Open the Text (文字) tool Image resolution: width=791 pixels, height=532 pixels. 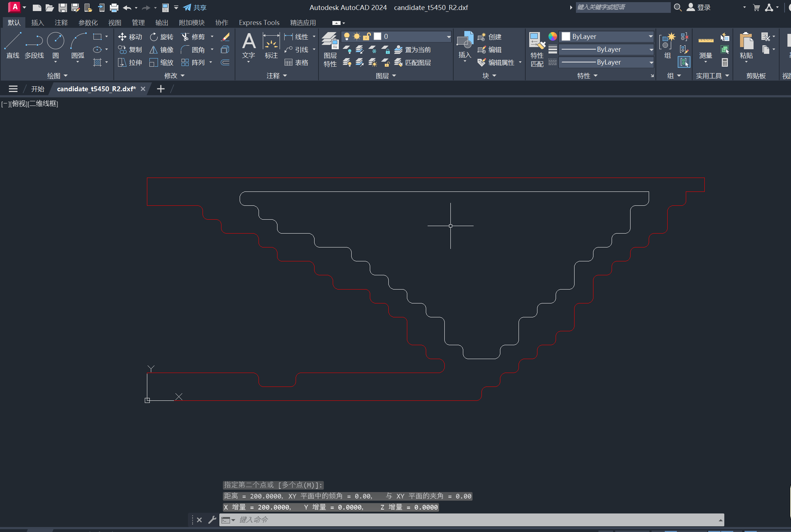[x=249, y=45]
